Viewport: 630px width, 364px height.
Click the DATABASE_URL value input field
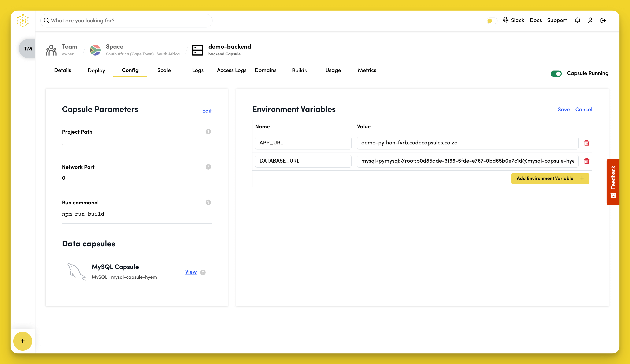(x=467, y=161)
